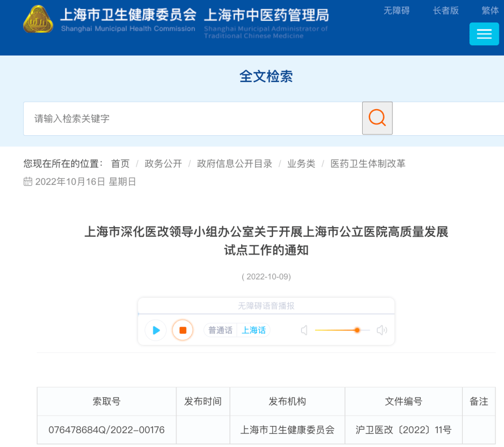Switch to 长者版 senior version
Viewport: 504px width, 447px height.
(446, 11)
